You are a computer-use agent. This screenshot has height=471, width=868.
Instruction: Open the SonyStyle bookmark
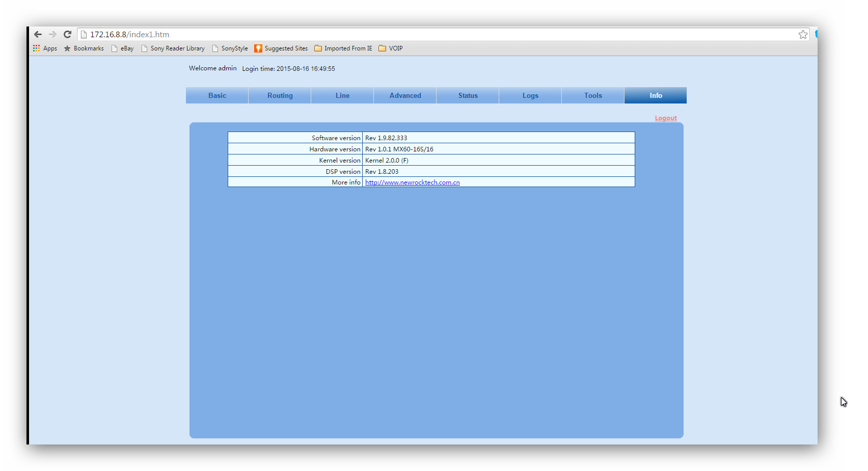(230, 48)
